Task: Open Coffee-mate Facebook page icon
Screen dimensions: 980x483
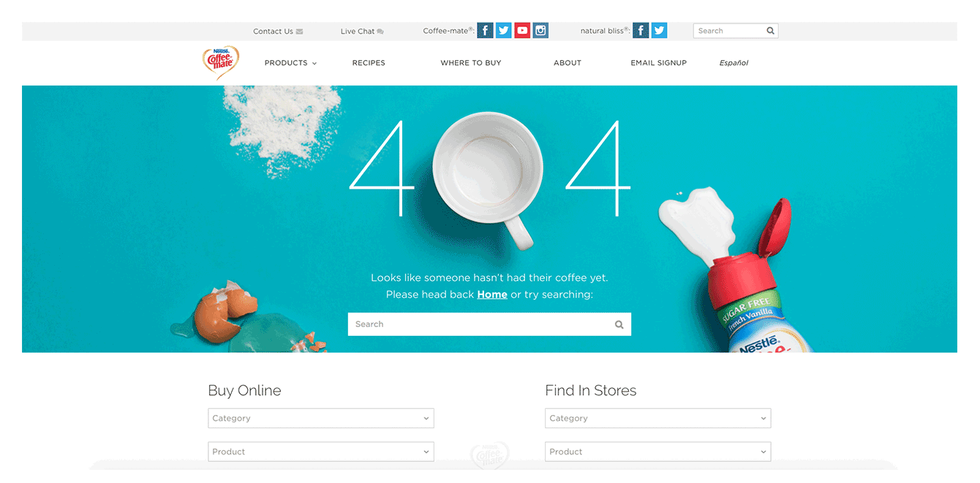Action: pos(485,31)
